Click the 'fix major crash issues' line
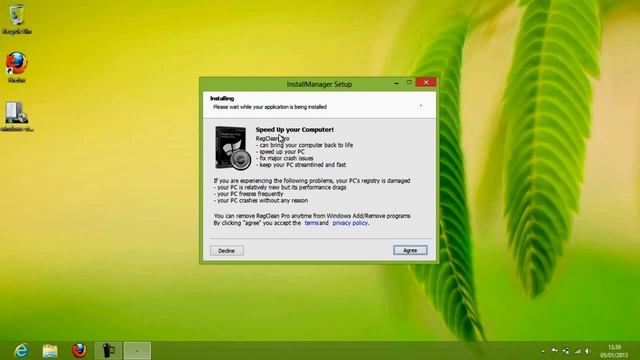The width and height of the screenshot is (640, 360). pos(285,158)
